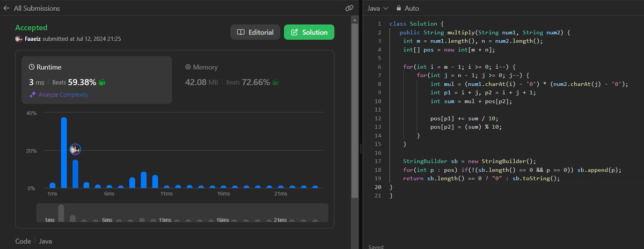This screenshot has height=249, width=644.
Task: Click the "42.08 MB" memory value
Action: point(201,82)
